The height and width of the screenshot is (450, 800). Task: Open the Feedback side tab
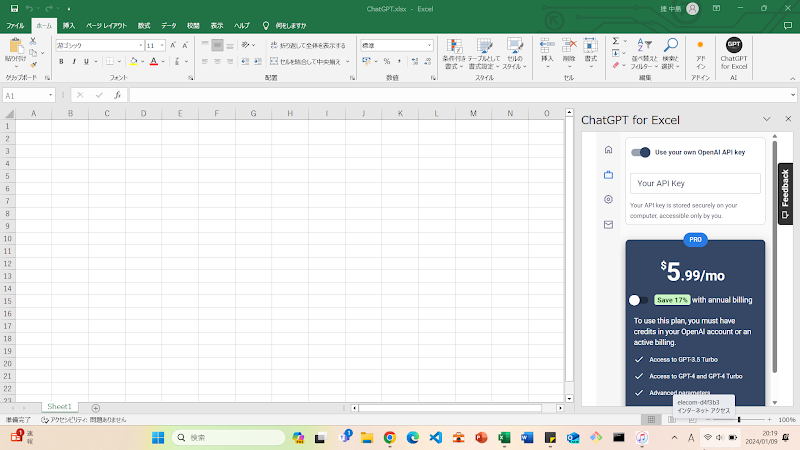(x=785, y=194)
